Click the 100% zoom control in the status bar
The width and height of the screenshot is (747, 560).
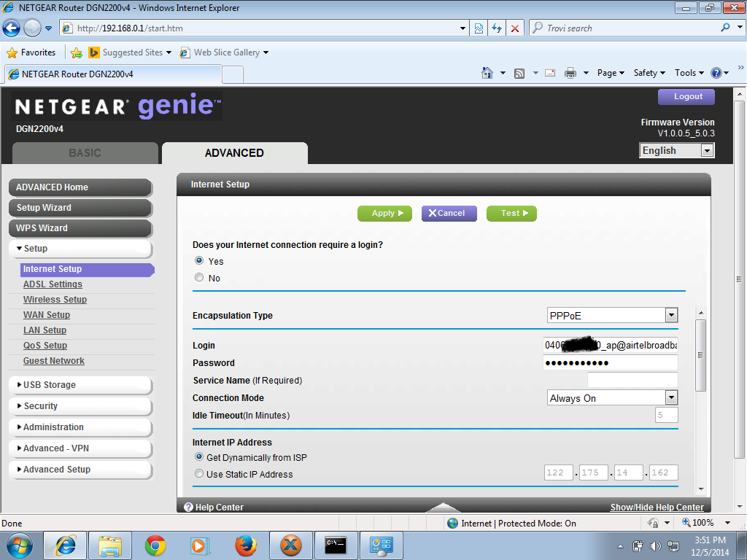point(703,523)
